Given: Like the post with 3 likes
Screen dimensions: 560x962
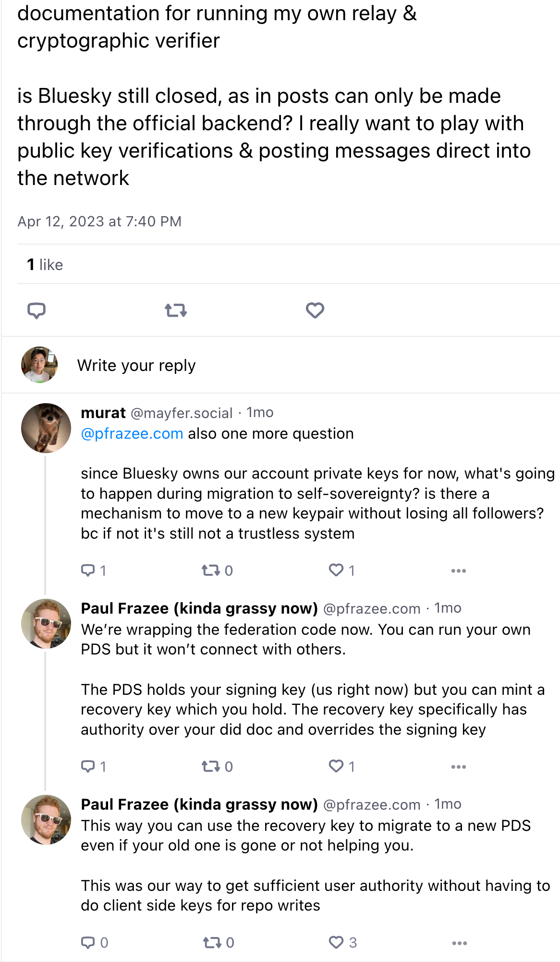Looking at the screenshot, I should pyautogui.click(x=337, y=942).
